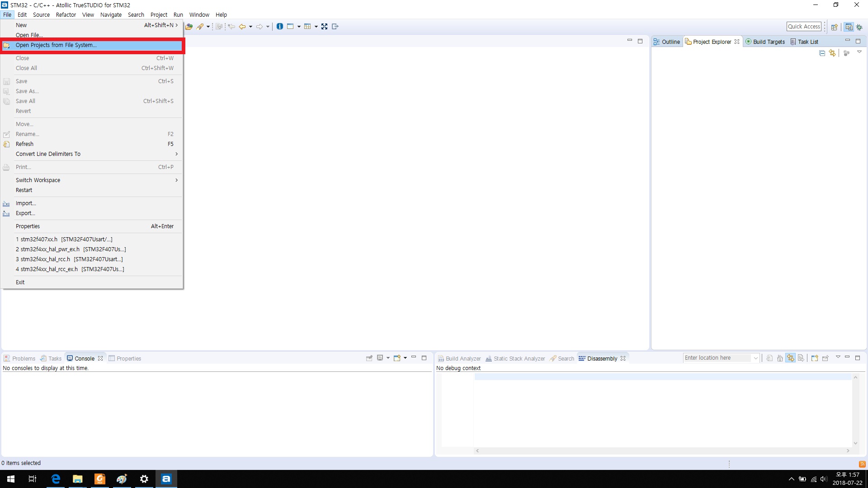Toggle Link with Active Debug Context
The height and width of the screenshot is (488, 868).
[x=790, y=358]
